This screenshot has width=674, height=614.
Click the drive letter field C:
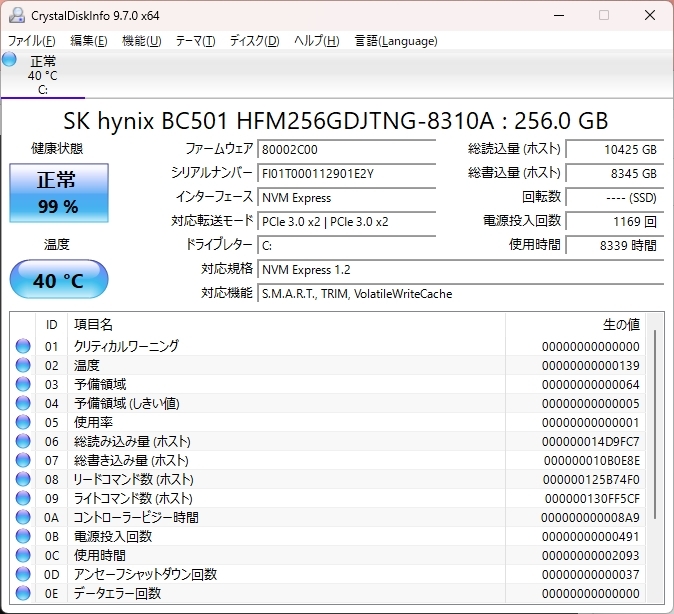click(346, 246)
